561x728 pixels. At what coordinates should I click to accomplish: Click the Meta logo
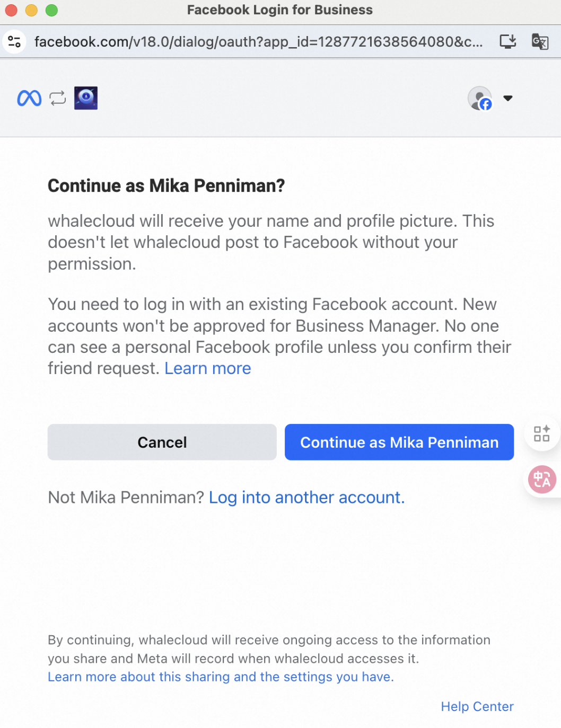(29, 98)
